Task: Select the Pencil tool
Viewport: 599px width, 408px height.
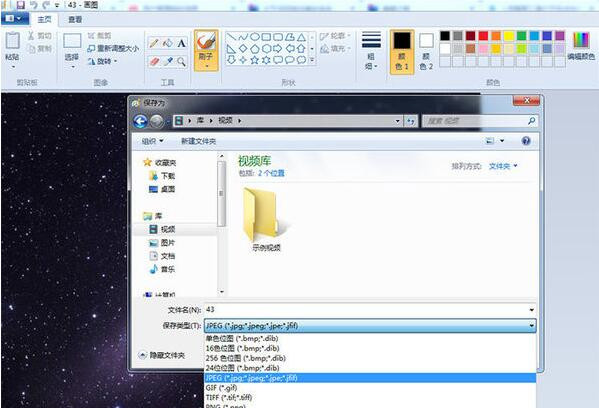Action: [154, 43]
